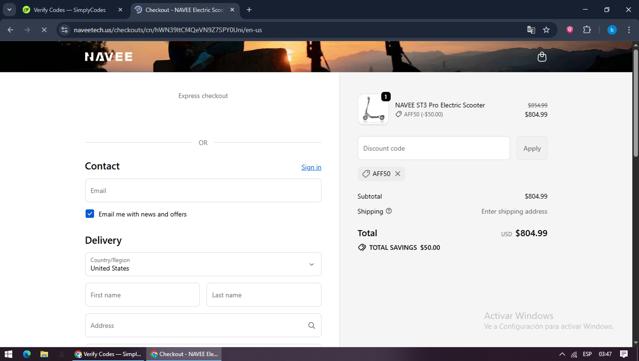Click the page vertical scrollbar
Screen dimensions: 639x361
635,102
